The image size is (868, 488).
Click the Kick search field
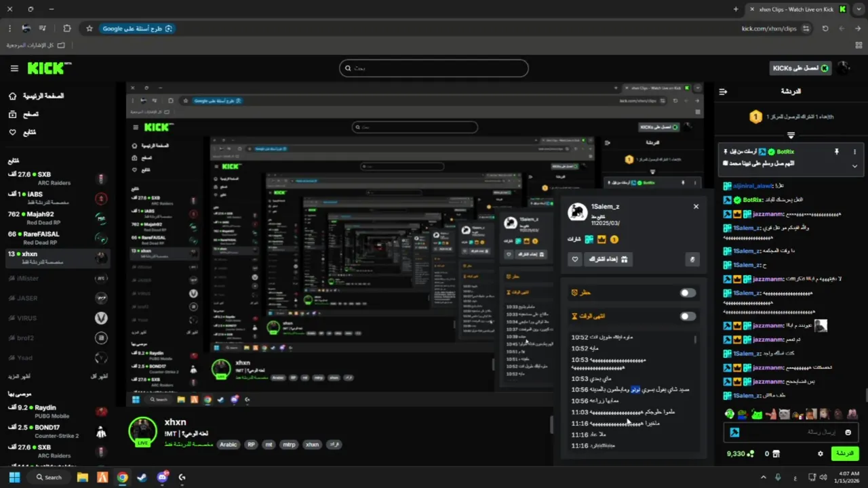coord(434,68)
